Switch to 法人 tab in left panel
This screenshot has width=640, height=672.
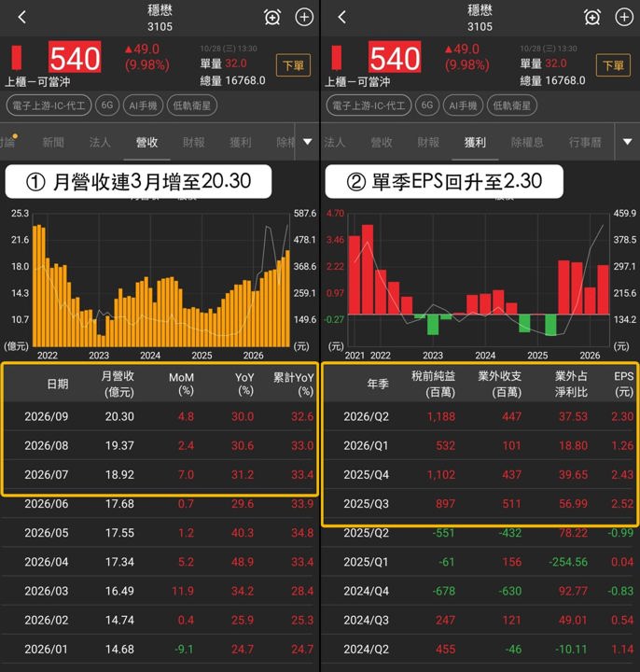coord(100,142)
